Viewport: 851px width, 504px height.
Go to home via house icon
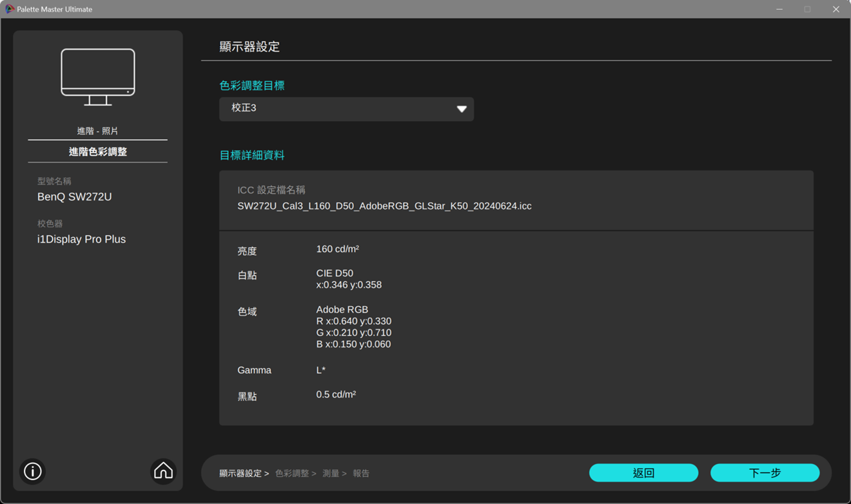click(163, 471)
